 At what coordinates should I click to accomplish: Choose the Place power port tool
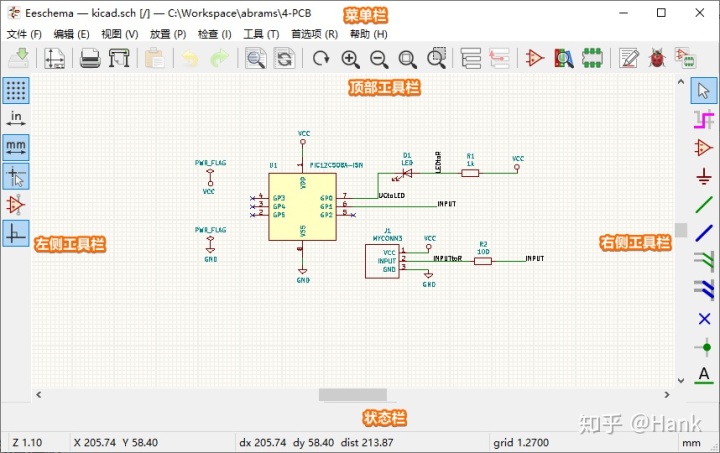703,176
